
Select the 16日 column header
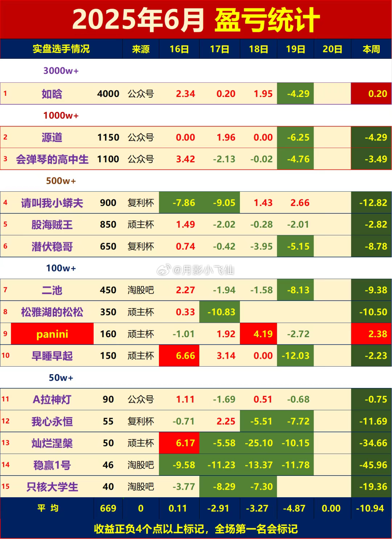[179, 49]
